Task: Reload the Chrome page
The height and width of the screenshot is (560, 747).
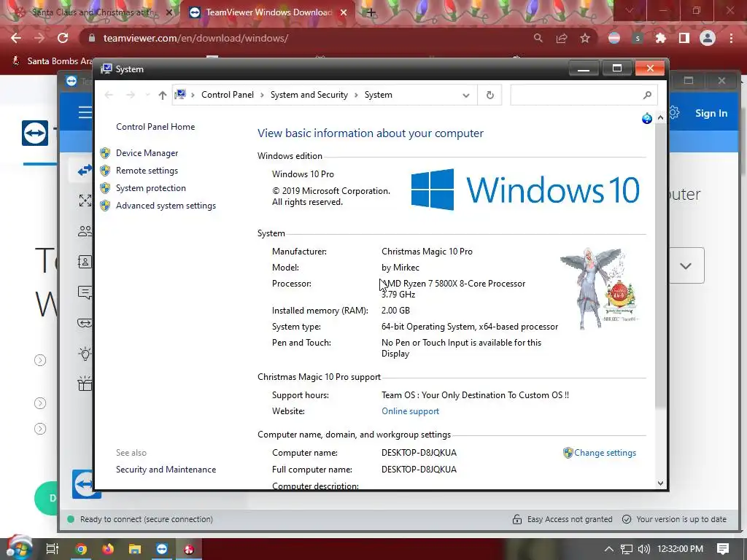Action: [x=63, y=38]
